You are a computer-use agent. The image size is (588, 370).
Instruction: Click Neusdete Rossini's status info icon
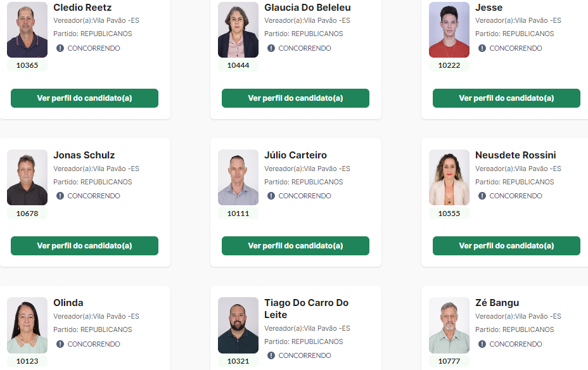tap(482, 196)
